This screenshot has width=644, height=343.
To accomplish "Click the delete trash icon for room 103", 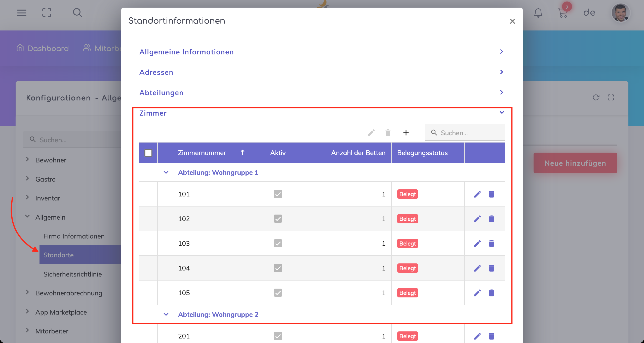I will [x=491, y=244].
